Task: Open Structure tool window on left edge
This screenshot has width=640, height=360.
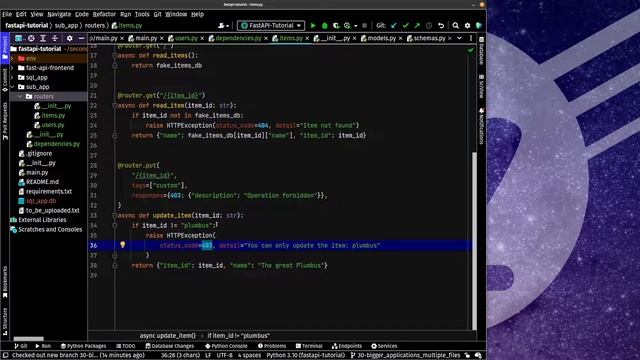Action: tap(5, 322)
